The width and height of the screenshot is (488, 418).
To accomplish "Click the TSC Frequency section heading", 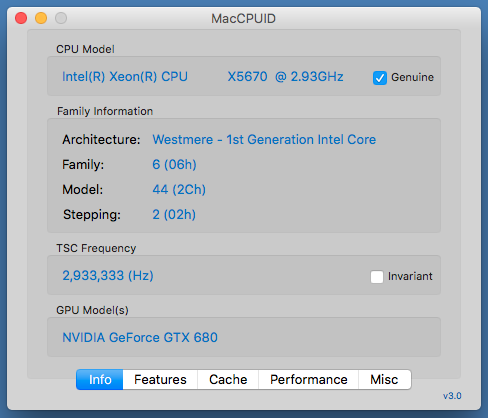I will click(x=96, y=248).
